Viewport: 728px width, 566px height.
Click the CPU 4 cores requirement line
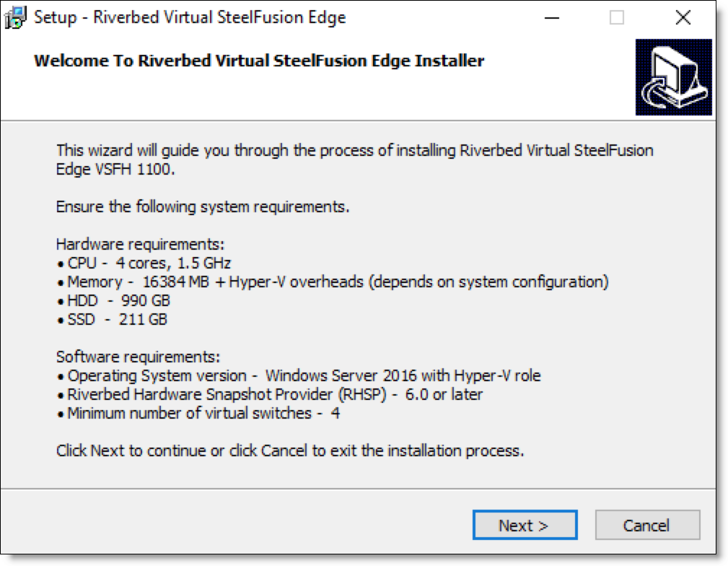click(x=144, y=263)
